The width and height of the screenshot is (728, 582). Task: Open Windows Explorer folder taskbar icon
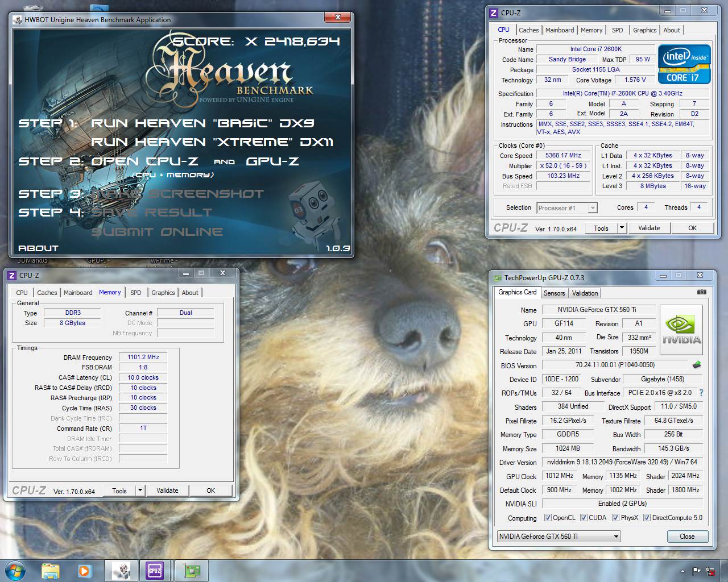point(51,571)
